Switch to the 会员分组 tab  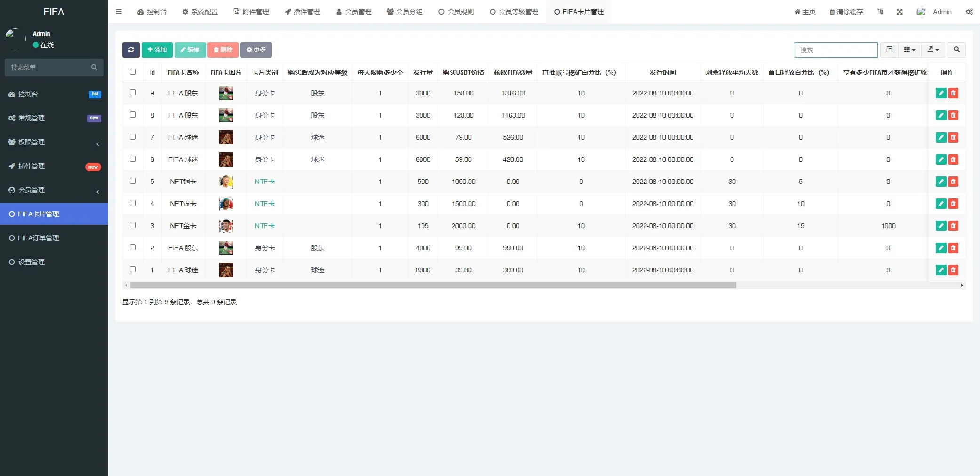(405, 12)
